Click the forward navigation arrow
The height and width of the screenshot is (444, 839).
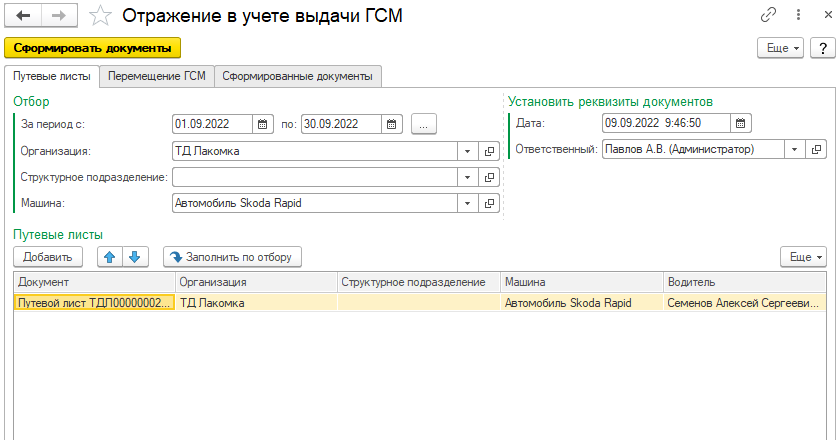click(58, 15)
